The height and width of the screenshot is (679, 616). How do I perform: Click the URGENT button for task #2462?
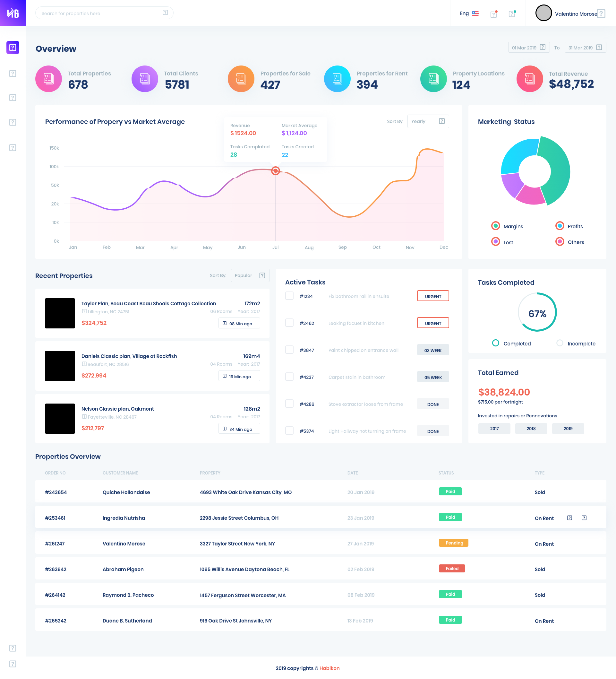point(433,323)
